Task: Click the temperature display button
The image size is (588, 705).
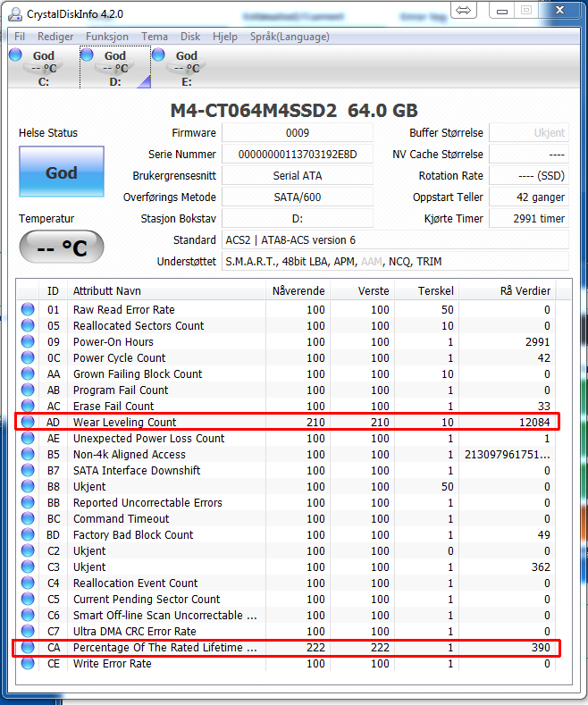Action: tap(62, 247)
